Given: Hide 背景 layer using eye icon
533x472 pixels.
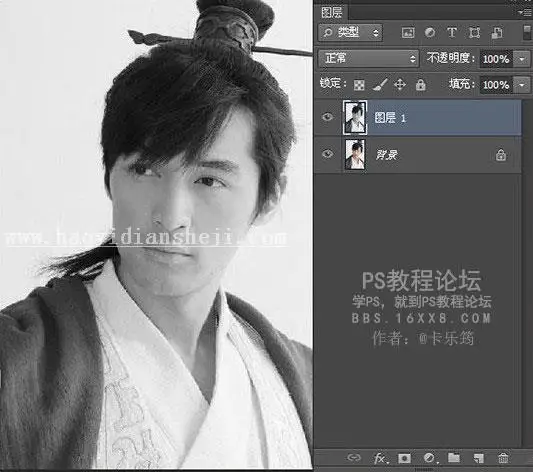Looking at the screenshot, I should coord(327,154).
